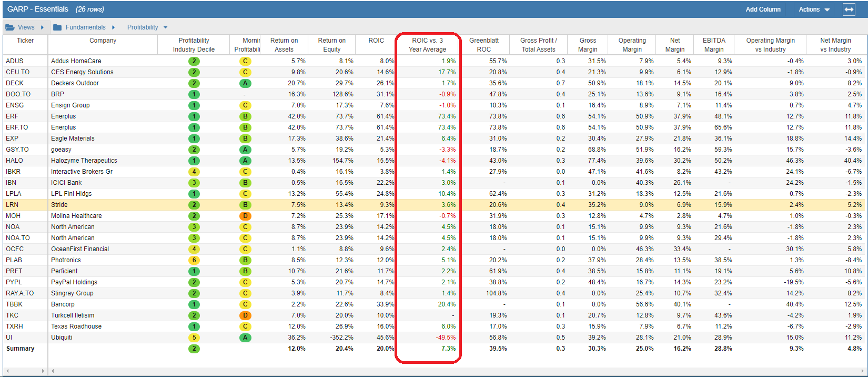The image size is (868, 377).
Task: Click PayPal's -19.5% Operating Margin vs Industry
Action: tap(794, 282)
